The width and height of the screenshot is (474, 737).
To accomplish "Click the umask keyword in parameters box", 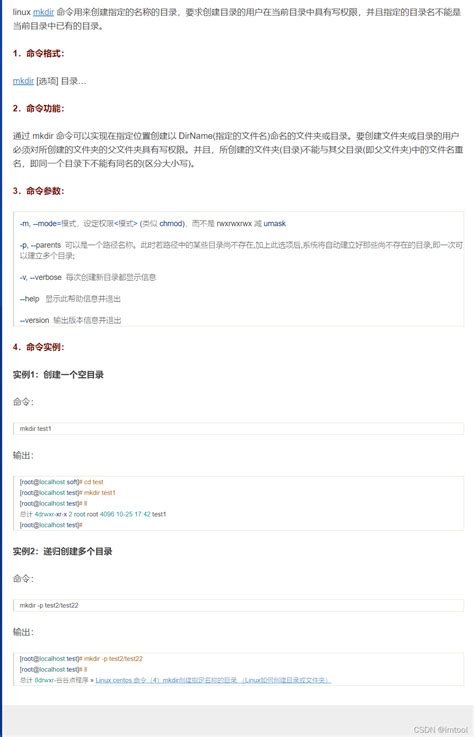I will (x=275, y=224).
